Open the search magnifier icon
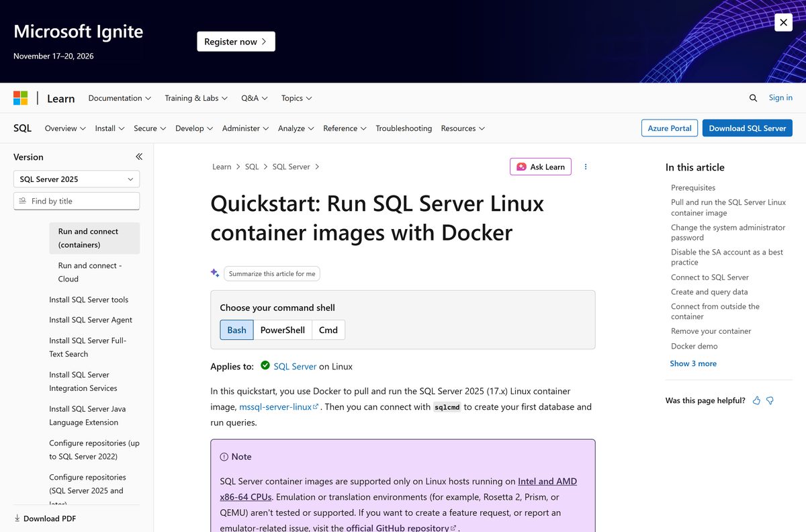806x532 pixels. tap(753, 98)
